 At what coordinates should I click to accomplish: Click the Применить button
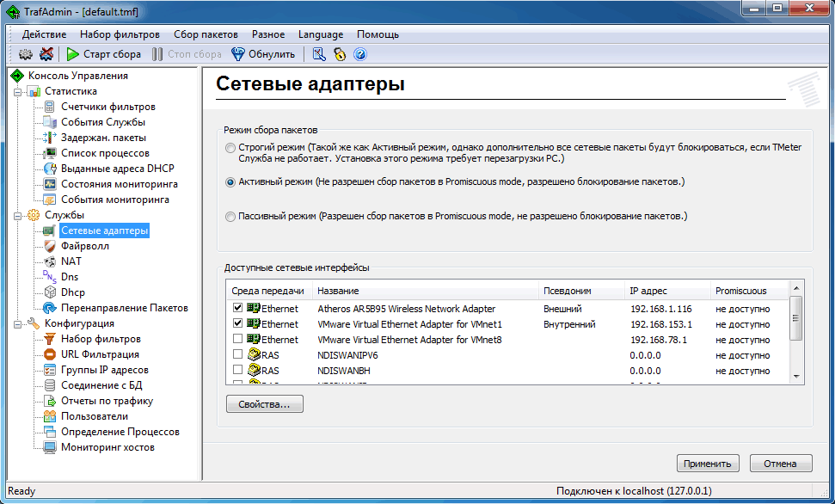pos(708,463)
